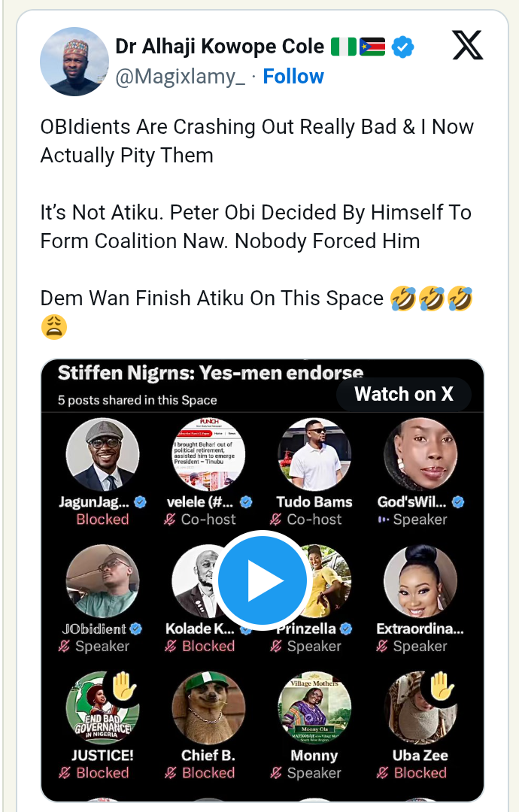
Task: Click the verified badge next to Prinzella
Action: pos(346,629)
